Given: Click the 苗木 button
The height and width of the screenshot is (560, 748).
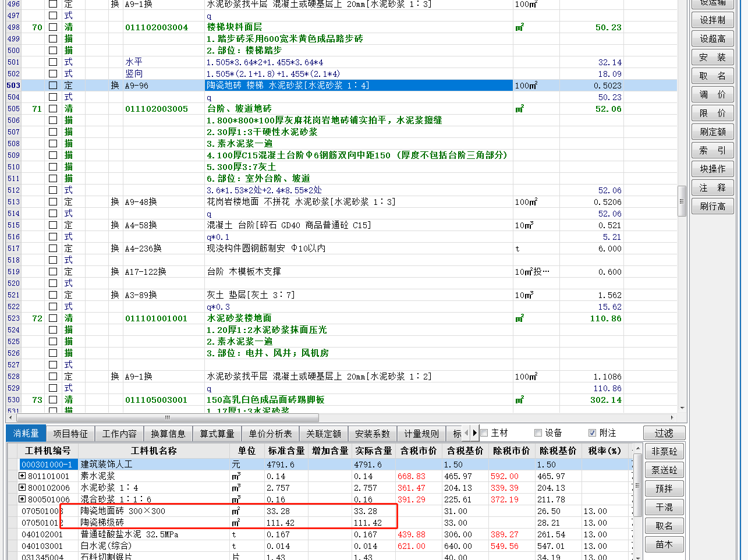Looking at the screenshot, I should [664, 544].
